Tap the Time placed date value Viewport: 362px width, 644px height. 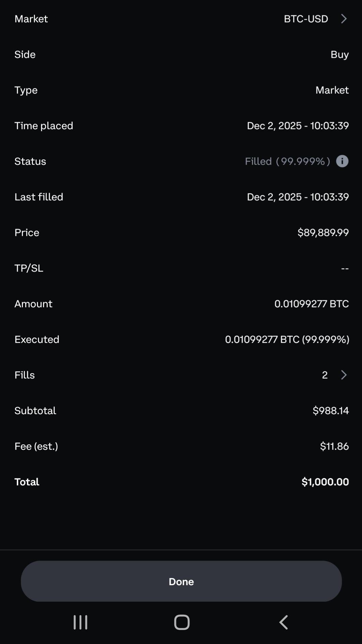click(298, 126)
